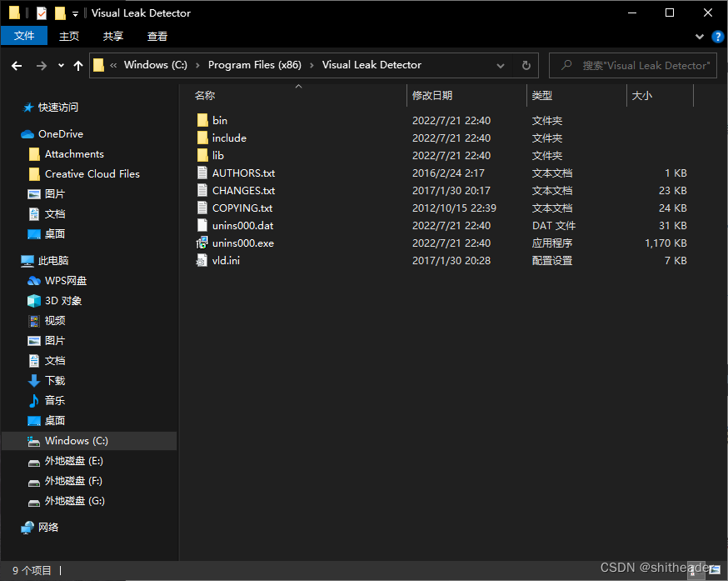
Task: Select Windows (C:) drive in sidebar
Action: click(89, 441)
